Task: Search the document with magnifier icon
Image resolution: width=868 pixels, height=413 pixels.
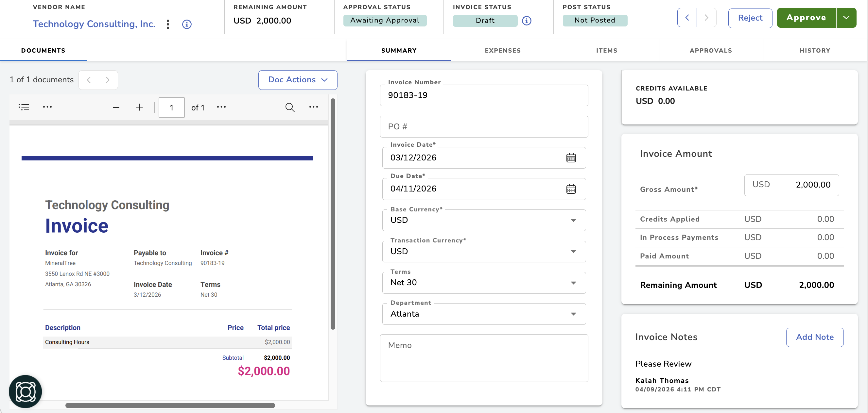Action: [290, 107]
